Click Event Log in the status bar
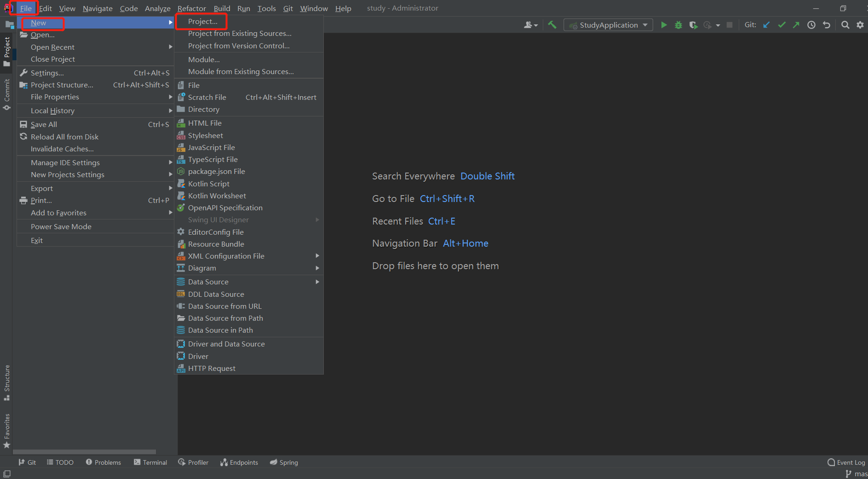The width and height of the screenshot is (868, 479). pyautogui.click(x=846, y=462)
